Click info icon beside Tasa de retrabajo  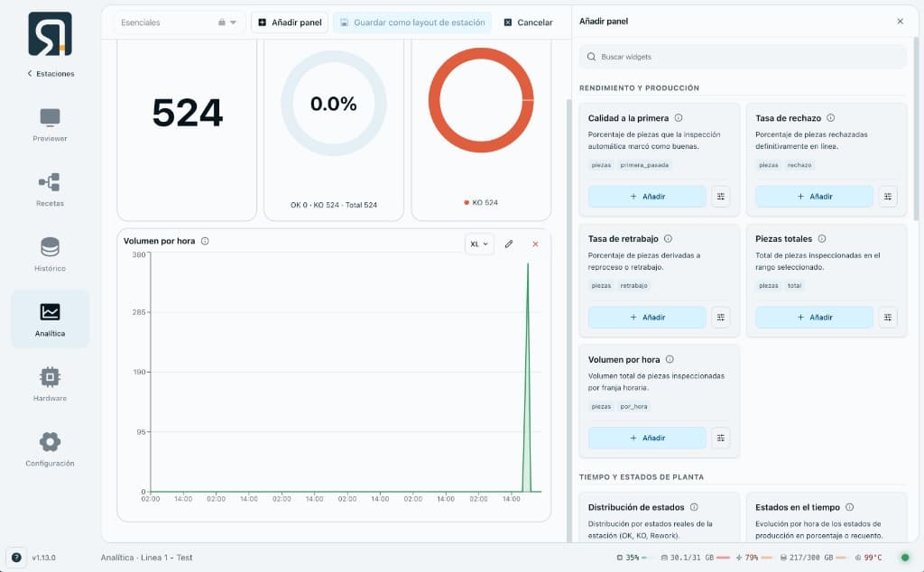click(x=668, y=238)
